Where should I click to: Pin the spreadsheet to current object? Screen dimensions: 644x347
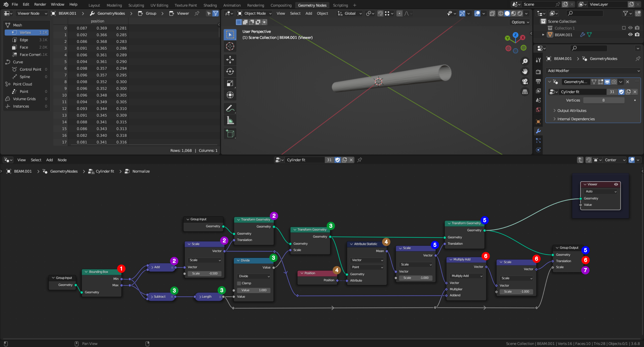tap(197, 13)
